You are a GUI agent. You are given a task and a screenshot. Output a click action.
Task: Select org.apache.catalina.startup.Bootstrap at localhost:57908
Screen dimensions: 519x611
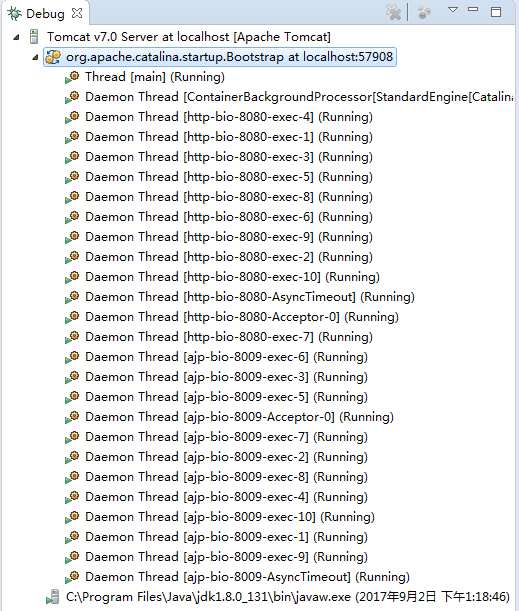[x=229, y=57]
